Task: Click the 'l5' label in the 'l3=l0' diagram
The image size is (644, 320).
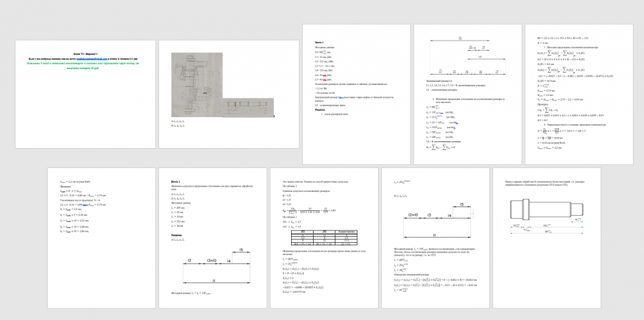Action: (241, 250)
